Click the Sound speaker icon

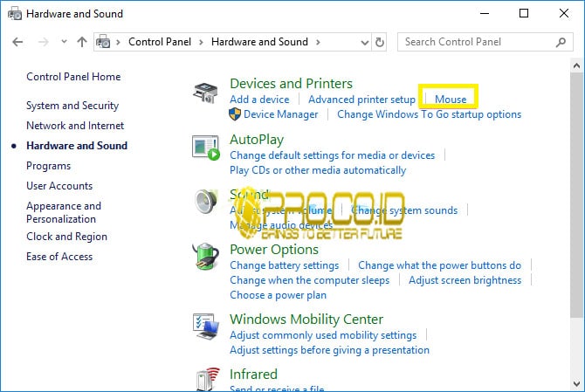pyautogui.click(x=206, y=201)
